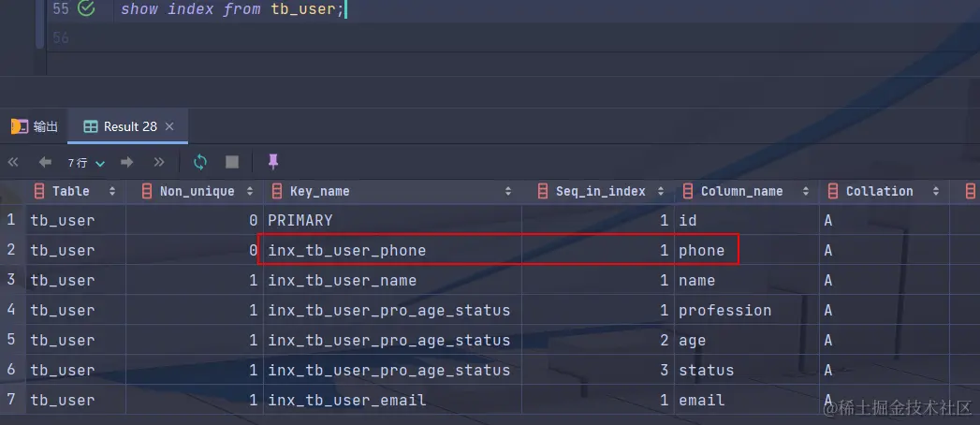Sort by the Non_unique column header

(197, 191)
